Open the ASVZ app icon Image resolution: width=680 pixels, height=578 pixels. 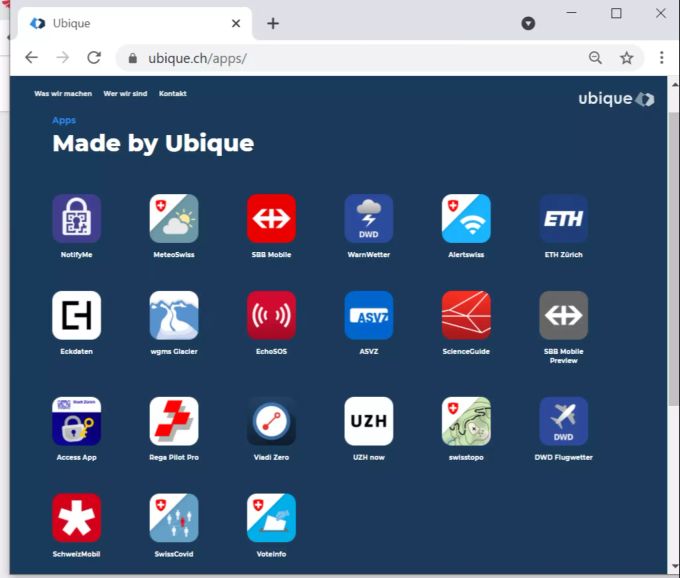(x=369, y=315)
